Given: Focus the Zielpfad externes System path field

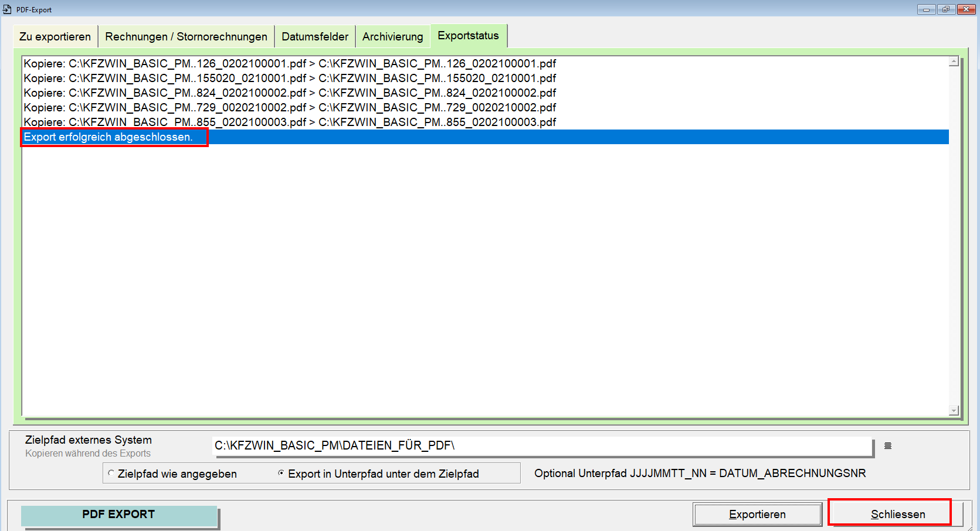Looking at the screenshot, I should click(x=542, y=445).
